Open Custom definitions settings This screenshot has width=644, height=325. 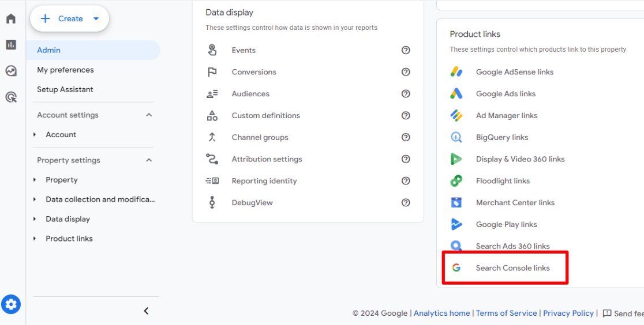[x=265, y=115]
